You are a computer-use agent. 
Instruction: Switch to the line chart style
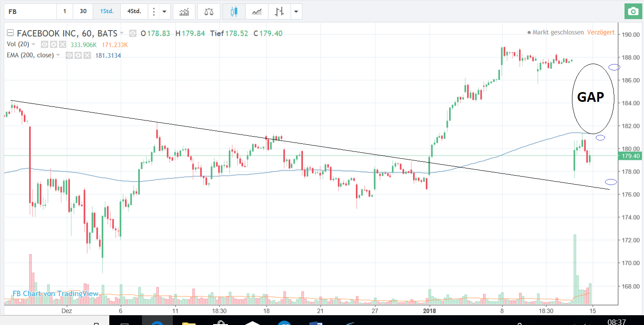point(256,11)
